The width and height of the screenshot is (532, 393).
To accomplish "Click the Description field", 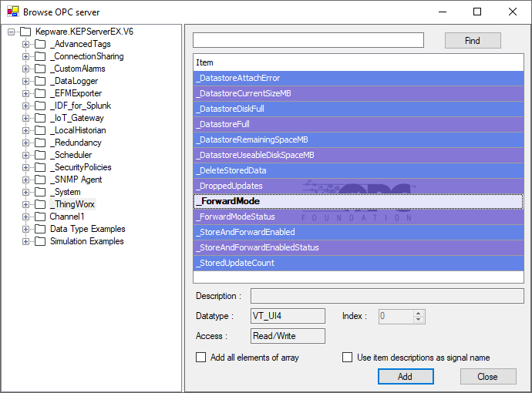I will coord(387,296).
